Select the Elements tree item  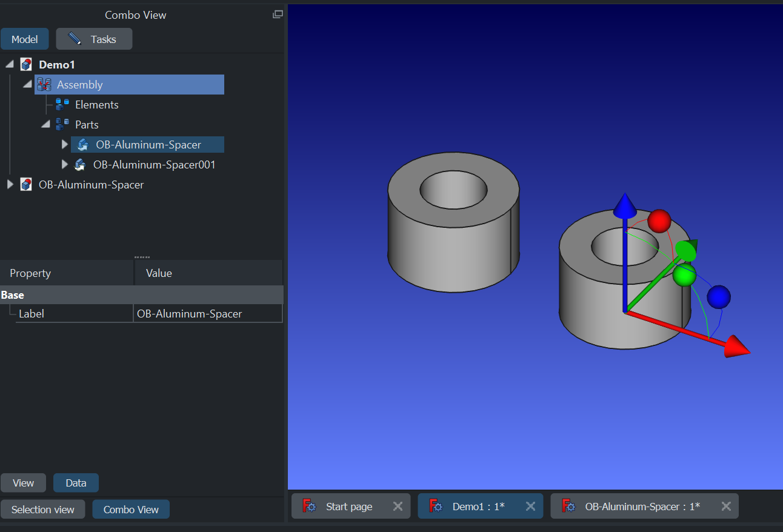[x=97, y=105]
